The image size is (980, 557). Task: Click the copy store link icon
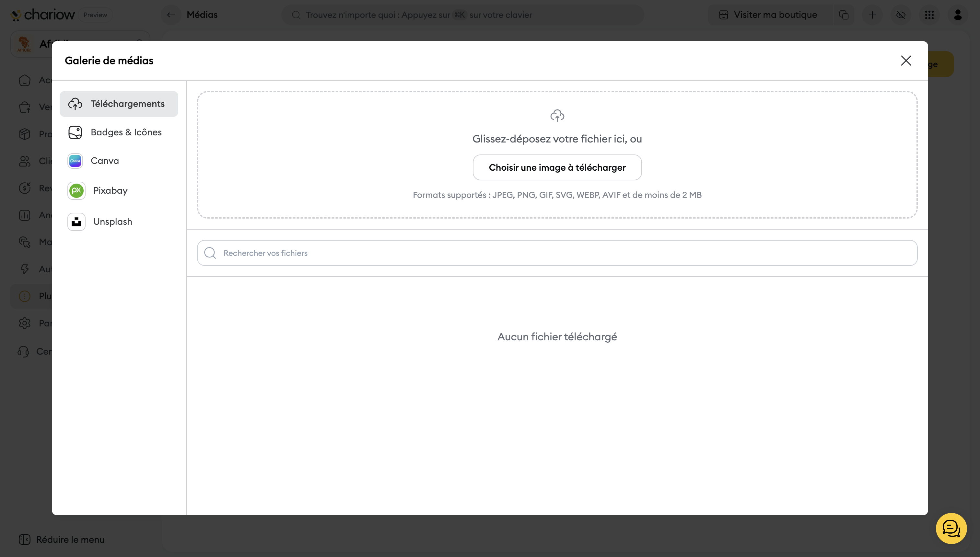[x=844, y=15]
